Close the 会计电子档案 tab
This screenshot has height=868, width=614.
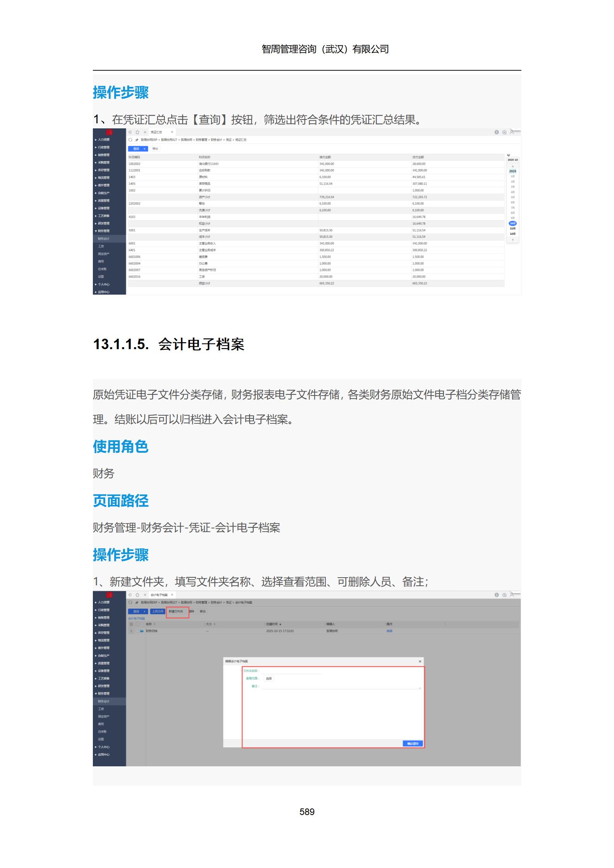172,595
